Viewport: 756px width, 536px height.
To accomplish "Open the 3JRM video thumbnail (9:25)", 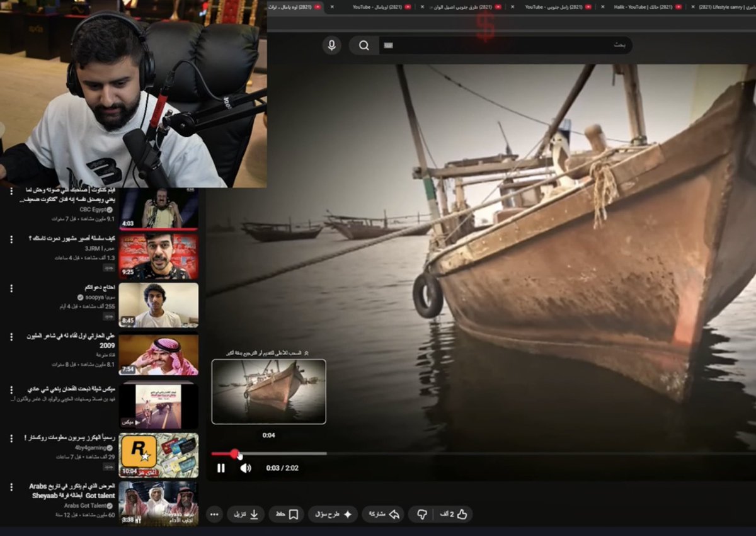I will click(x=159, y=256).
